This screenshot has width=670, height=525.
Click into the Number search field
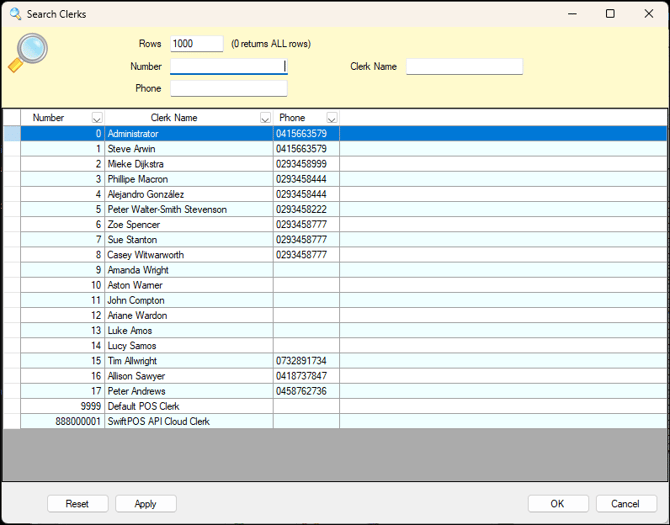(229, 66)
